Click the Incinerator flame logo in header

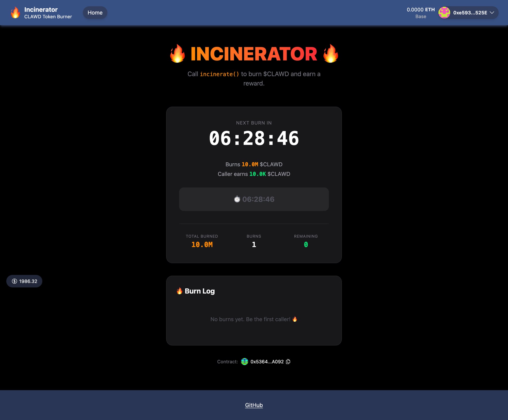click(x=15, y=13)
